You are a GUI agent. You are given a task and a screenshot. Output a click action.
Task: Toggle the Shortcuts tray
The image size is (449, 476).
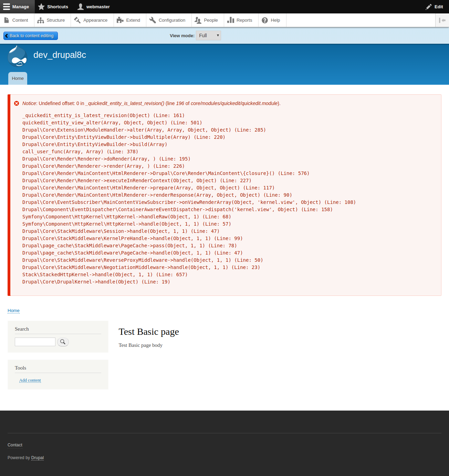pyautogui.click(x=53, y=7)
